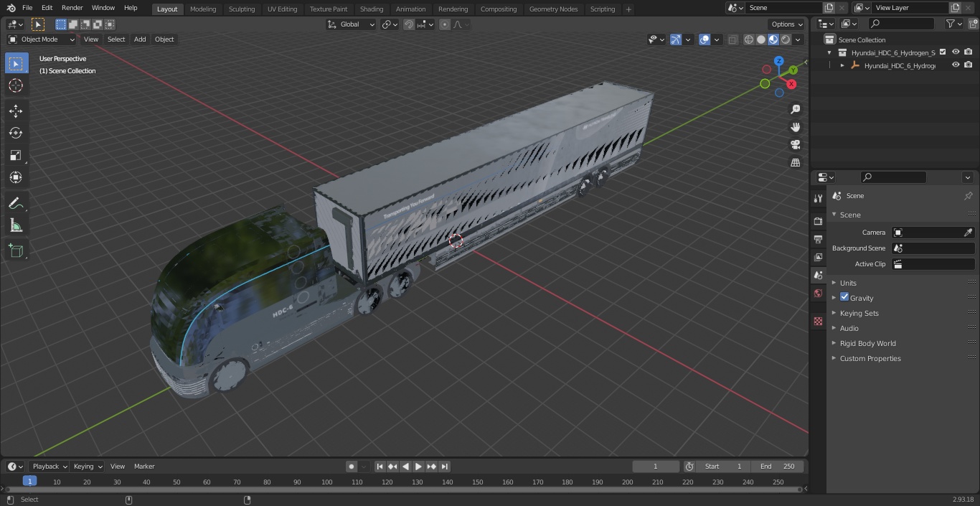
Task: Toggle snapping magnet
Action: (409, 24)
